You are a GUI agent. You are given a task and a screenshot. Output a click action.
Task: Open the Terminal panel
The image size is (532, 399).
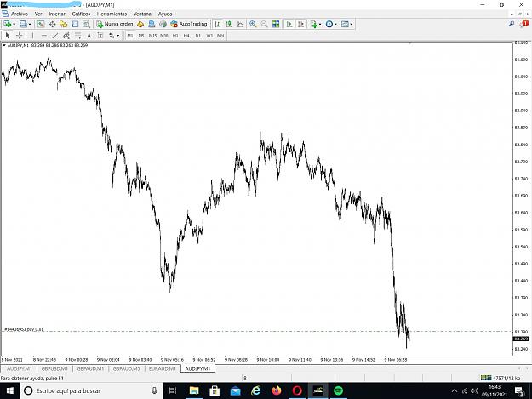pos(75,24)
